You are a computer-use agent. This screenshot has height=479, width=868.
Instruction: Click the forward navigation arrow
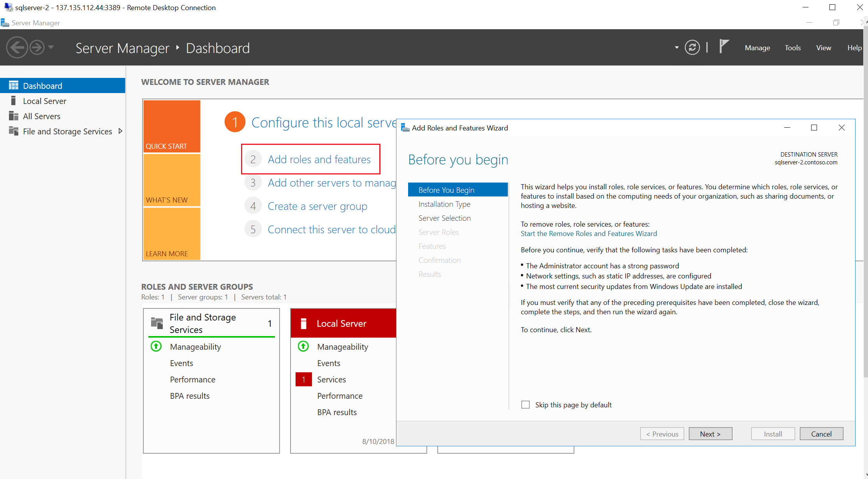[37, 48]
